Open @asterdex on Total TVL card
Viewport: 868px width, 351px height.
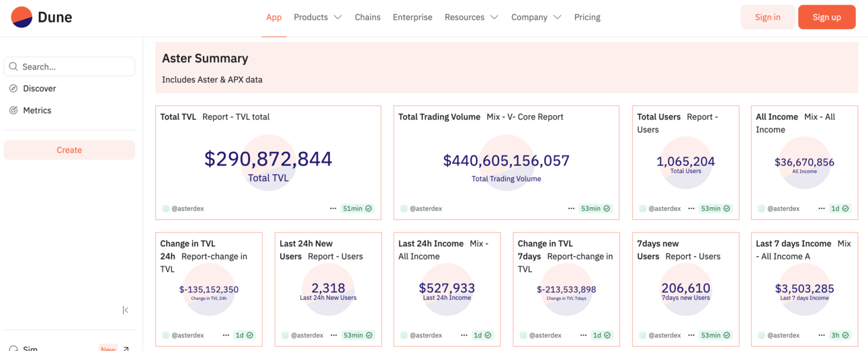[x=188, y=208]
